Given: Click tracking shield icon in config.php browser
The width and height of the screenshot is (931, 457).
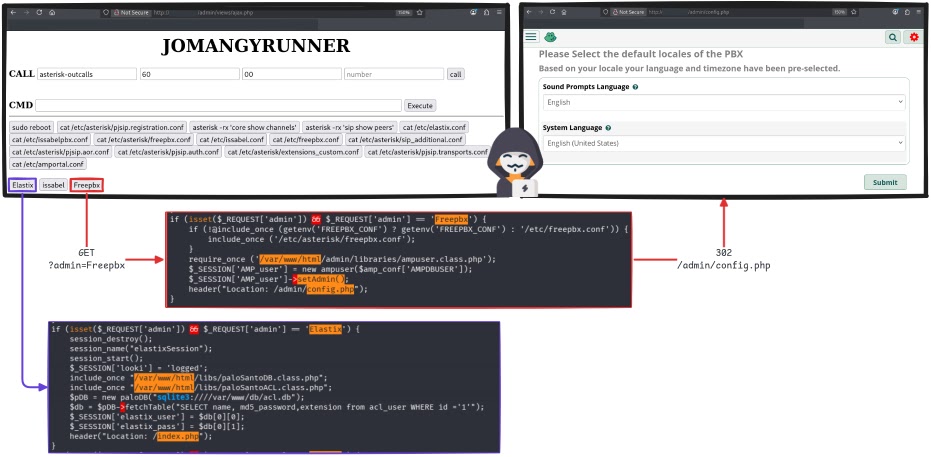Looking at the screenshot, I should [606, 12].
